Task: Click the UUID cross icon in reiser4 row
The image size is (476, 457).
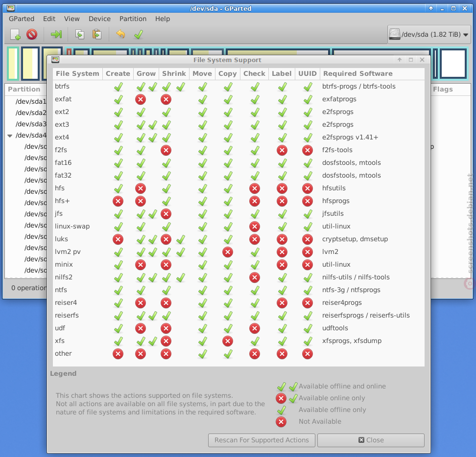Action: (307, 303)
